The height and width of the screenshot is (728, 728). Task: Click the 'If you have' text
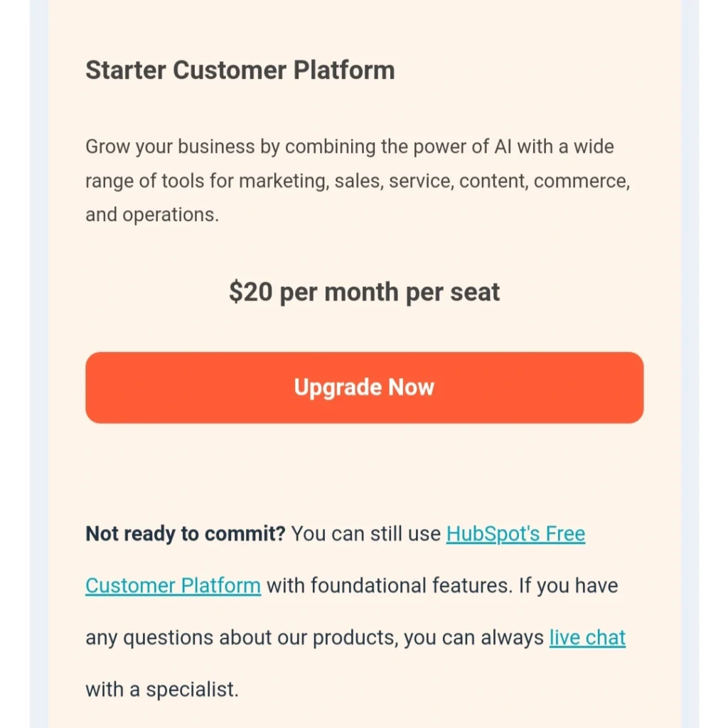[568, 586]
